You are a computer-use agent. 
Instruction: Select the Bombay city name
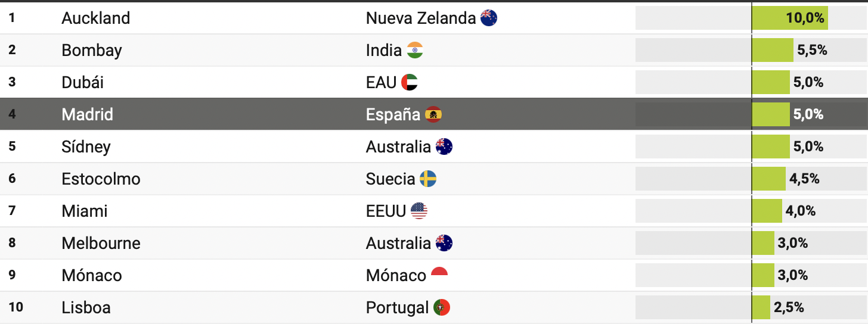(x=92, y=50)
